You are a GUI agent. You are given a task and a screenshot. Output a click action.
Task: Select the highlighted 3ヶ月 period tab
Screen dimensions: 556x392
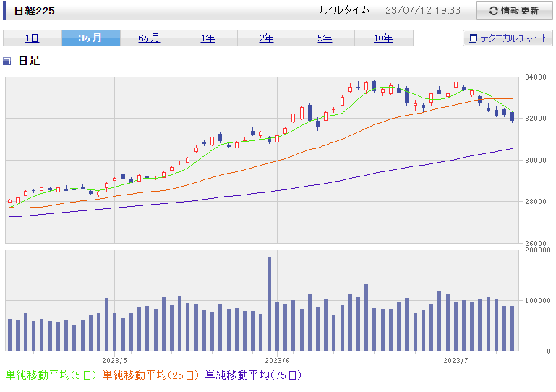point(90,38)
